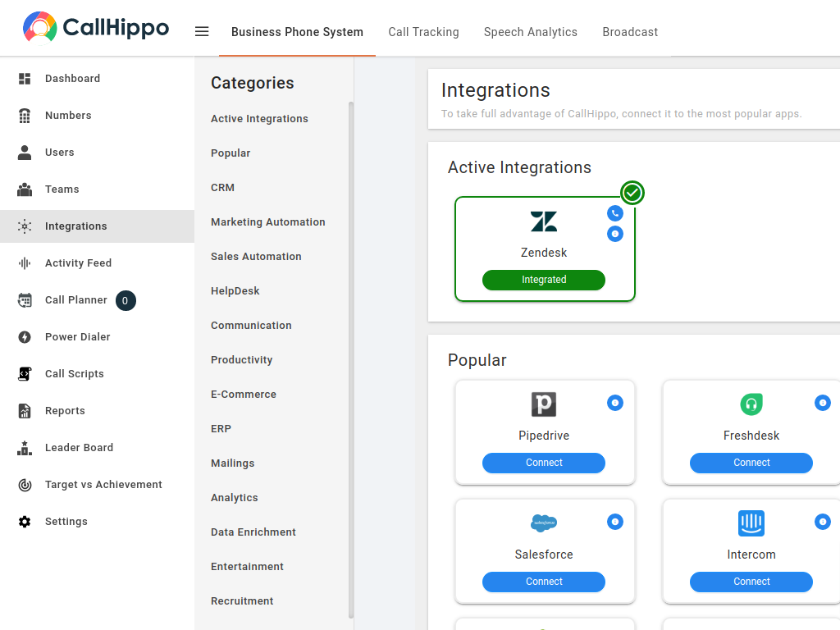
Task: Click the Numbers keypad icon
Action: pos(25,116)
